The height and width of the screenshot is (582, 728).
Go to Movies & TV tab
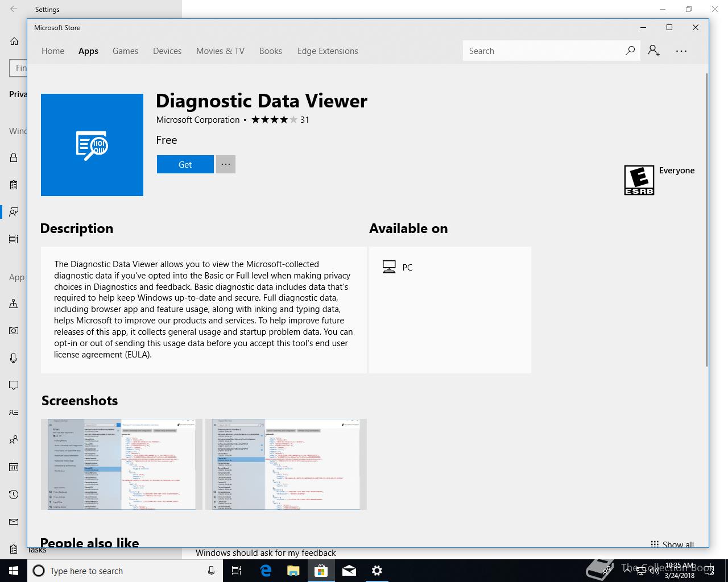[220, 51]
